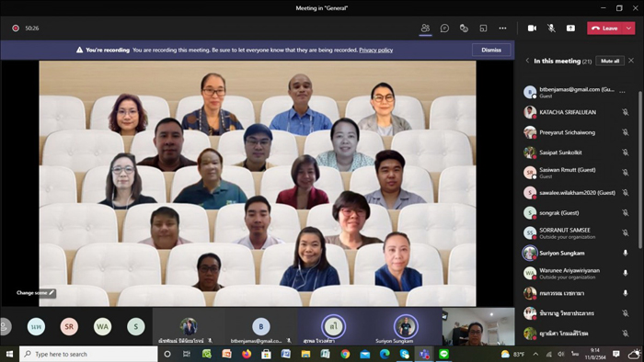The image size is (644, 362).
Task: Open the show participants icon
Action: point(425,28)
